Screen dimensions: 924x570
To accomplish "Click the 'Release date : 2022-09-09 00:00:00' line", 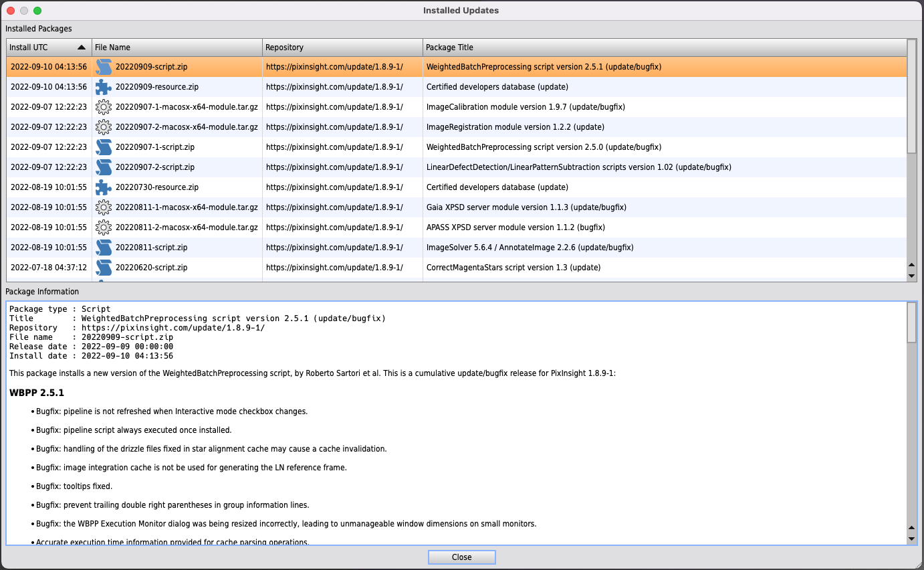I will point(91,347).
